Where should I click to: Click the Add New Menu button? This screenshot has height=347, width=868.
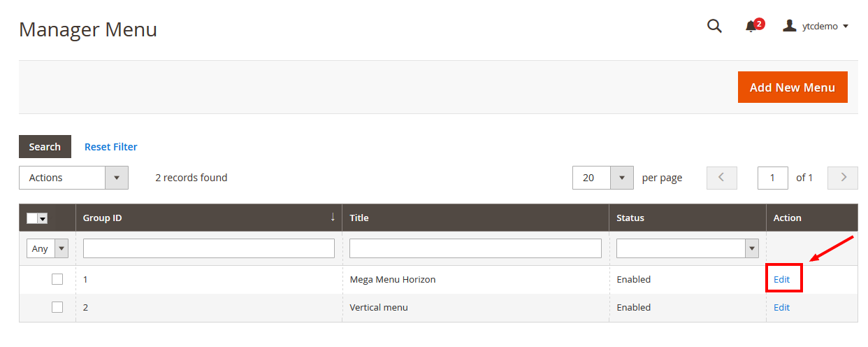point(793,87)
